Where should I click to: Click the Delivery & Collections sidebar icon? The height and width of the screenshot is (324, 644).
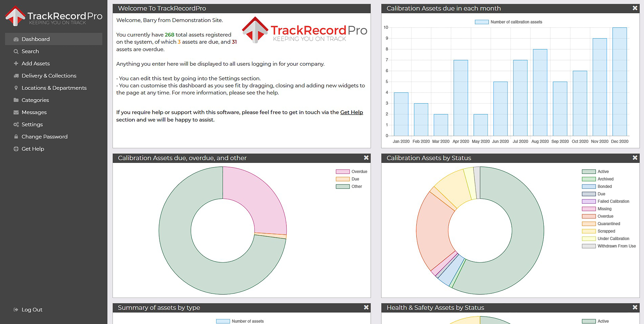click(x=15, y=76)
